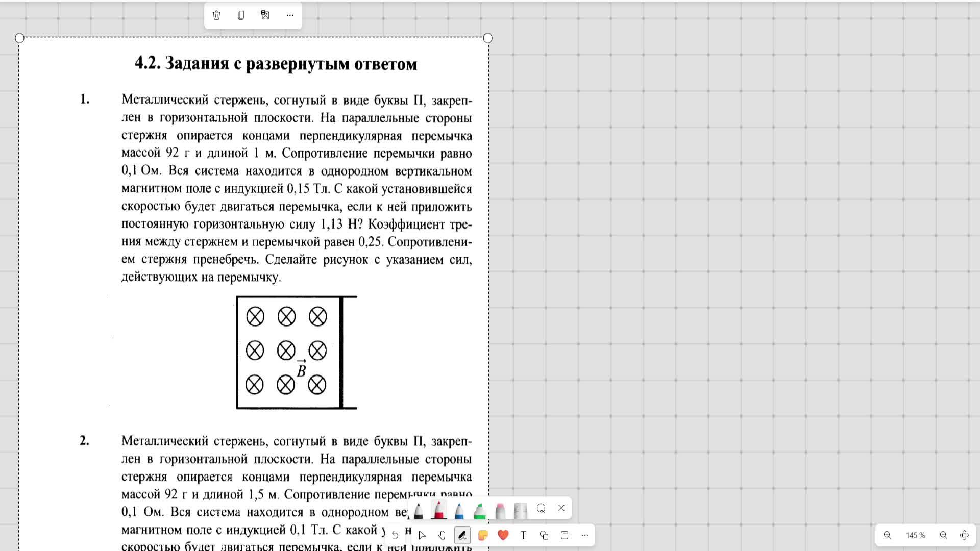The width and height of the screenshot is (980, 551).
Task: Delete the selected image with trash icon
Action: (216, 15)
